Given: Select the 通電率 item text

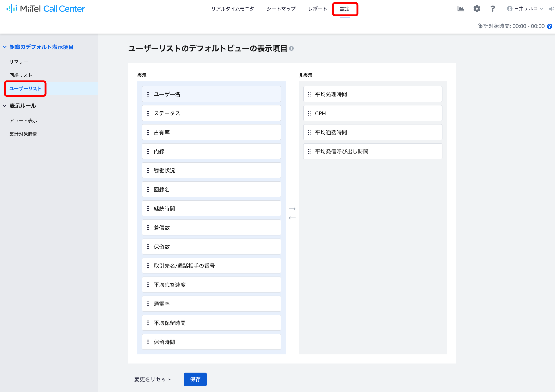Looking at the screenshot, I should 162,304.
